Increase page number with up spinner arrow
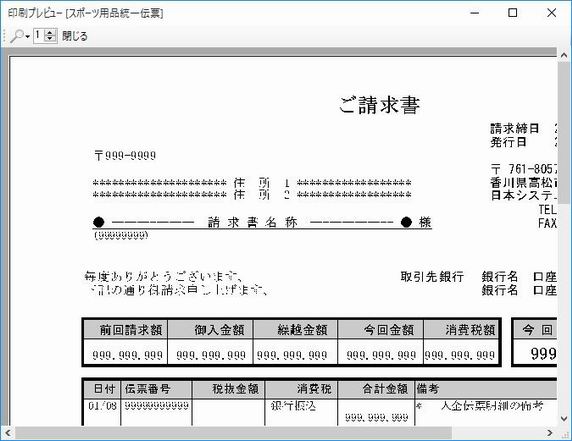Viewport: 572px width, 441px height. pyautogui.click(x=50, y=33)
